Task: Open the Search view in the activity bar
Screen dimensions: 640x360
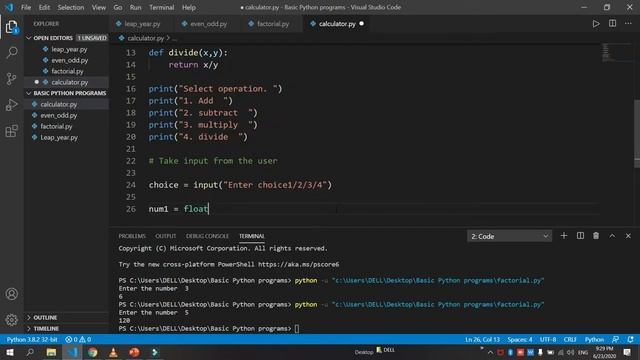Action: point(12,52)
